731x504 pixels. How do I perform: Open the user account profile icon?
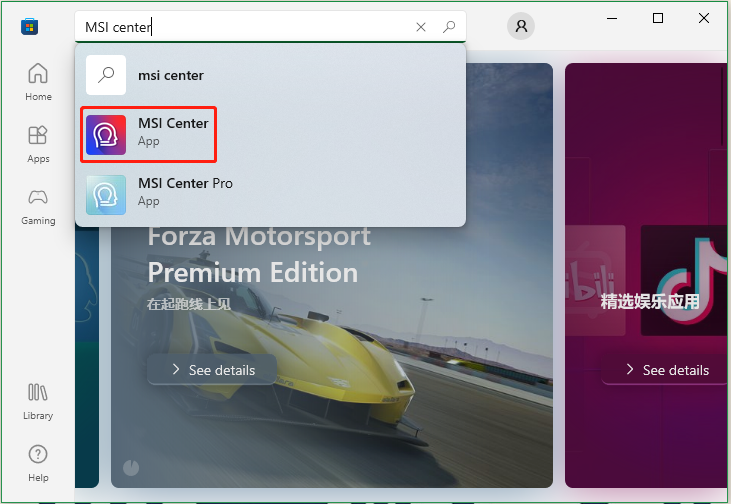pos(521,26)
